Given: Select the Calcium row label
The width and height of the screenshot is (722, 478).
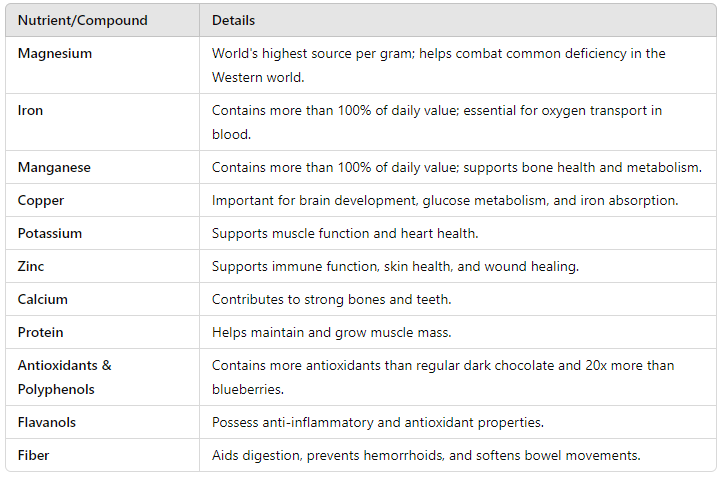Looking at the screenshot, I should [42, 299].
